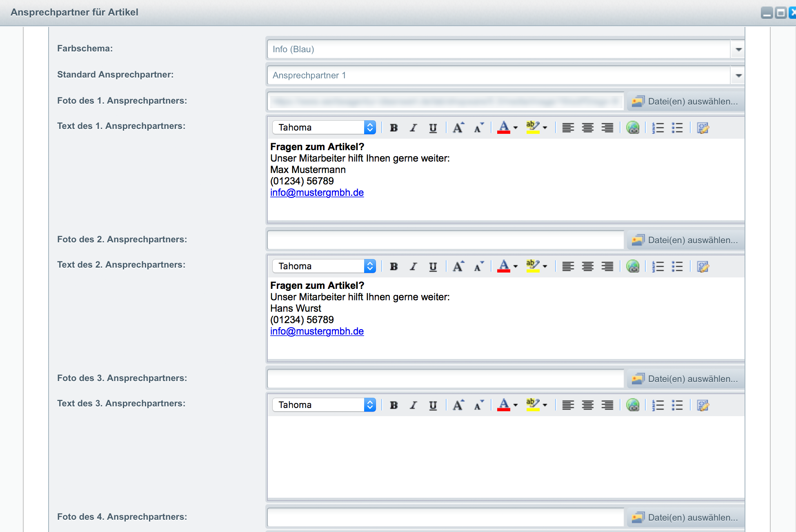Open Tahoma font dropdown for 3. Ansprechpartner
The width and height of the screenshot is (796, 532).
[x=324, y=405]
